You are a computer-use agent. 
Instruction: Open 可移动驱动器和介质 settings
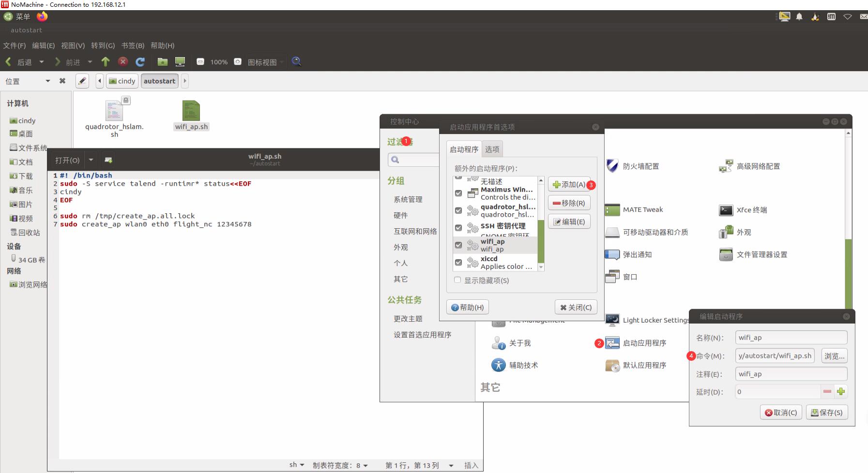[x=646, y=232]
